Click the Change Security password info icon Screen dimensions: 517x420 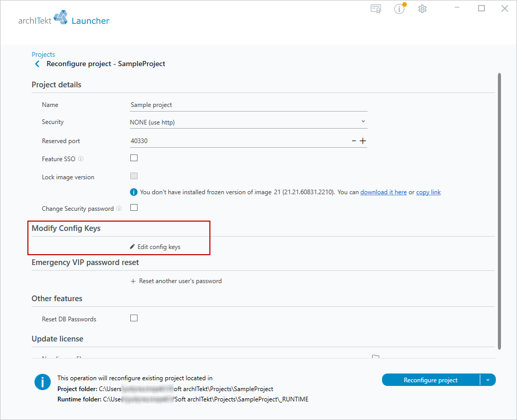119,209
